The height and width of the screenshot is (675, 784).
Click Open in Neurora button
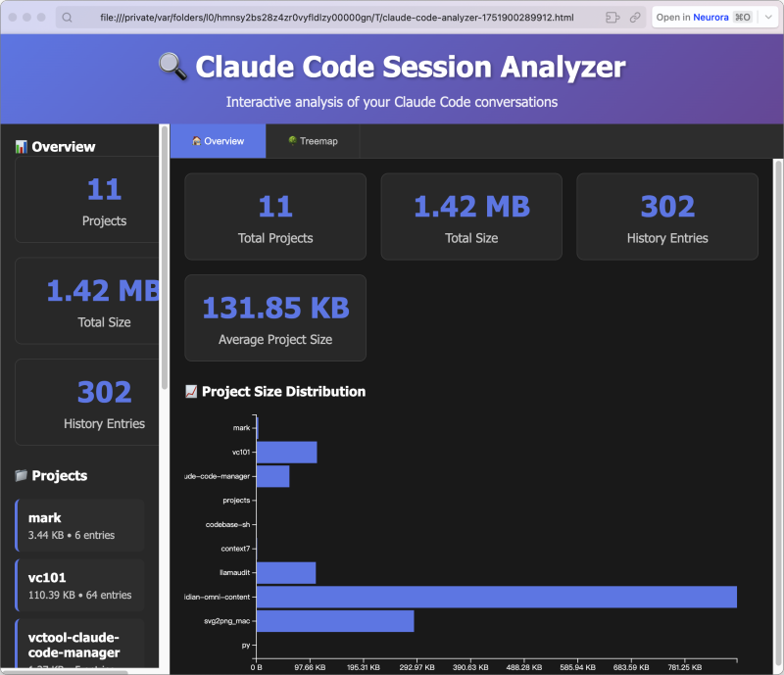tap(704, 18)
